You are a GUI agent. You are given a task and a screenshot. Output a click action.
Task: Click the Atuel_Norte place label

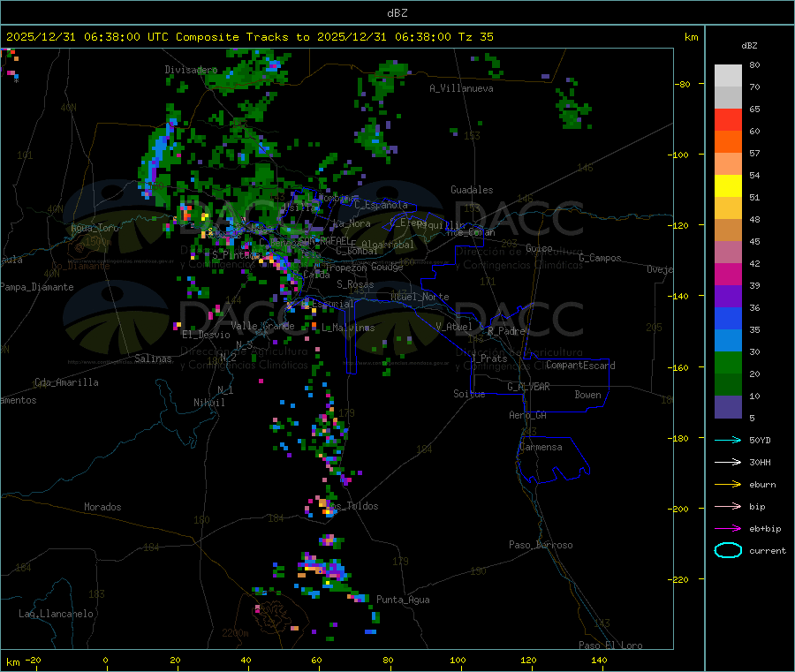tap(420, 297)
